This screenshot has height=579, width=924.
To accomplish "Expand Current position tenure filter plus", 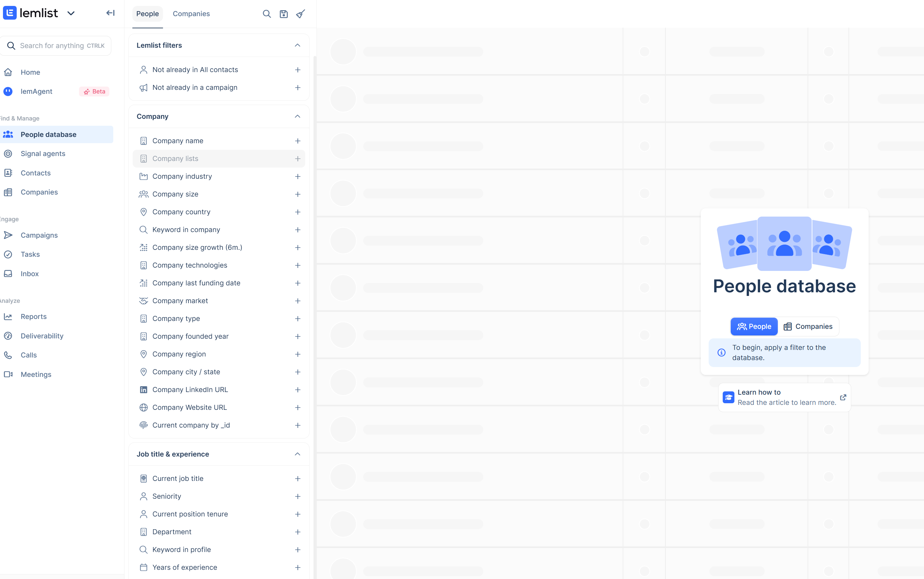I will (298, 514).
